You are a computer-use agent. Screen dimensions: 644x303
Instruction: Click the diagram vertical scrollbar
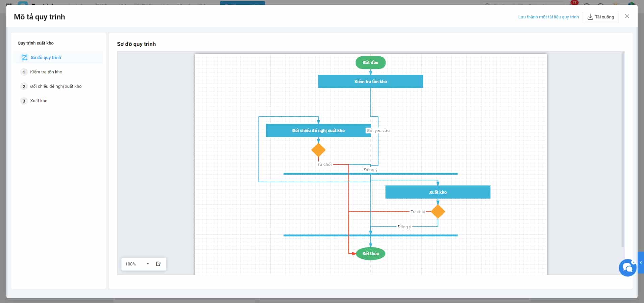[623, 149]
